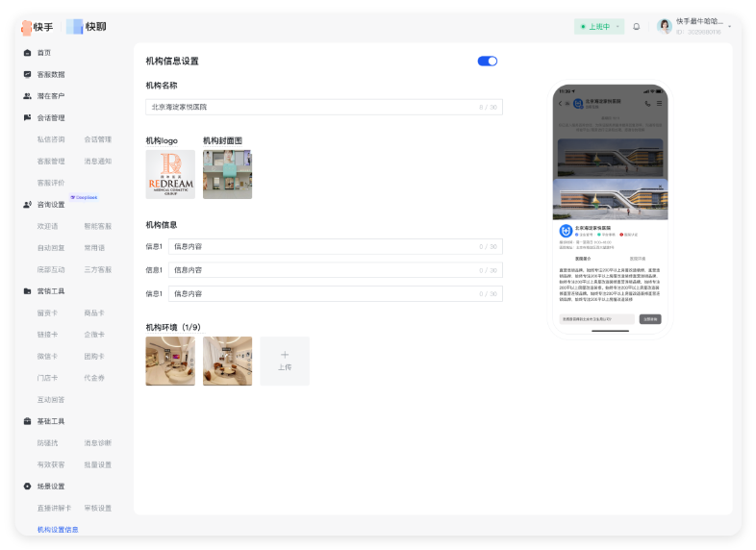This screenshot has width=756, height=550.
Task: Click the 首页 home icon in sidebar
Action: click(x=28, y=53)
